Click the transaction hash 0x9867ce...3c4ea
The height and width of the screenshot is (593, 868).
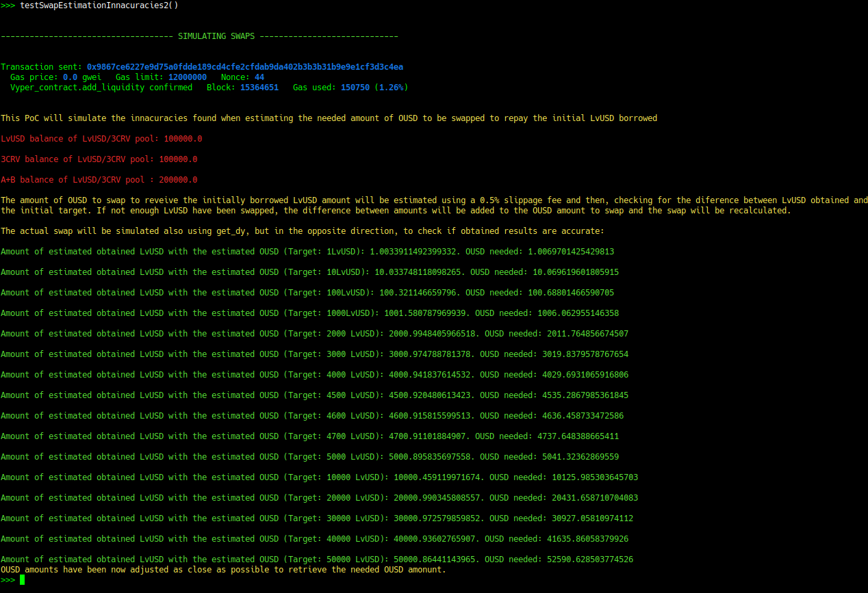click(x=245, y=67)
